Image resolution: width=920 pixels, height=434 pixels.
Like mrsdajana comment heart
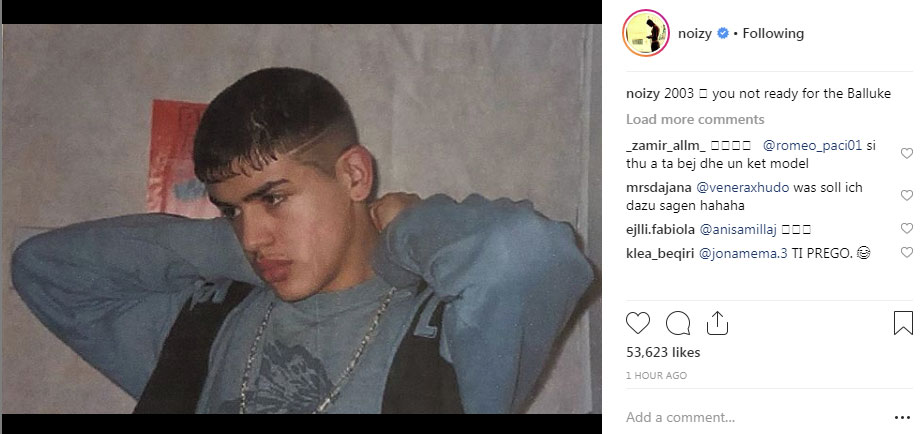click(907, 196)
